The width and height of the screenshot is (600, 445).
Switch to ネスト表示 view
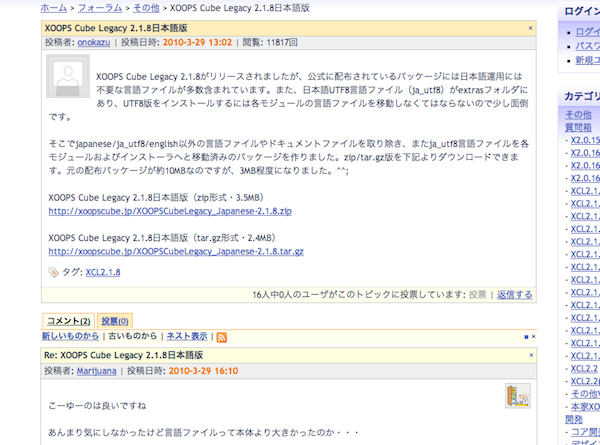pyautogui.click(x=187, y=336)
